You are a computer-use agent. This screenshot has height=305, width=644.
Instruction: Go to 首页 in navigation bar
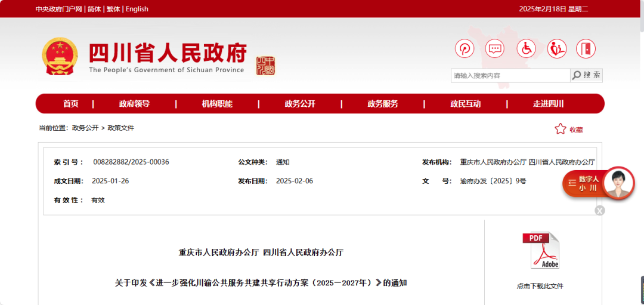[71, 104]
